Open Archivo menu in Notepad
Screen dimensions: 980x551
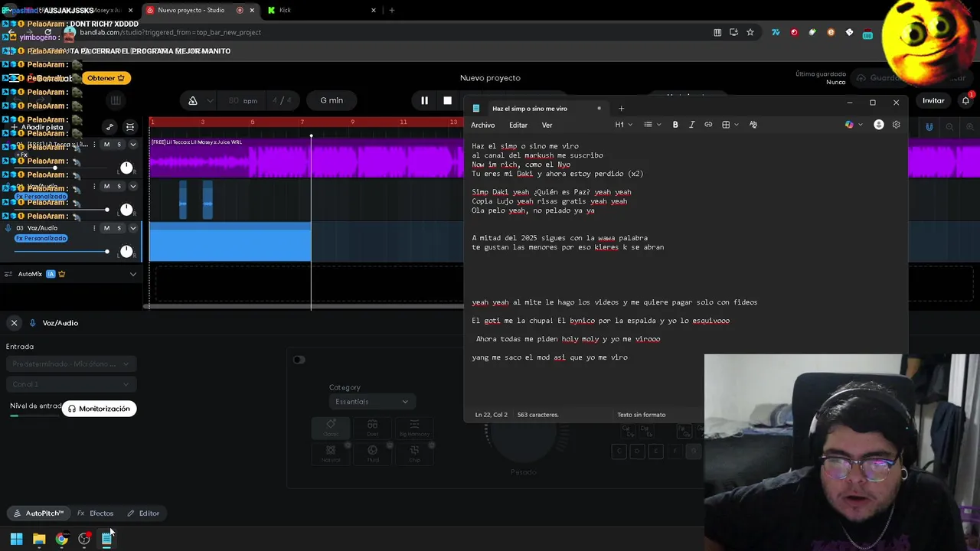point(483,125)
